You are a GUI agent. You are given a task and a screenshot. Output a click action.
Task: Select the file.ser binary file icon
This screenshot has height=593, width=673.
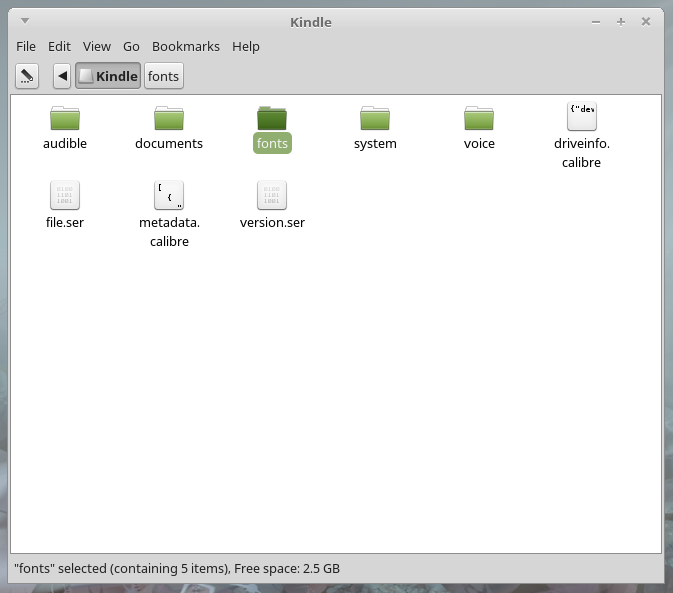click(x=65, y=195)
